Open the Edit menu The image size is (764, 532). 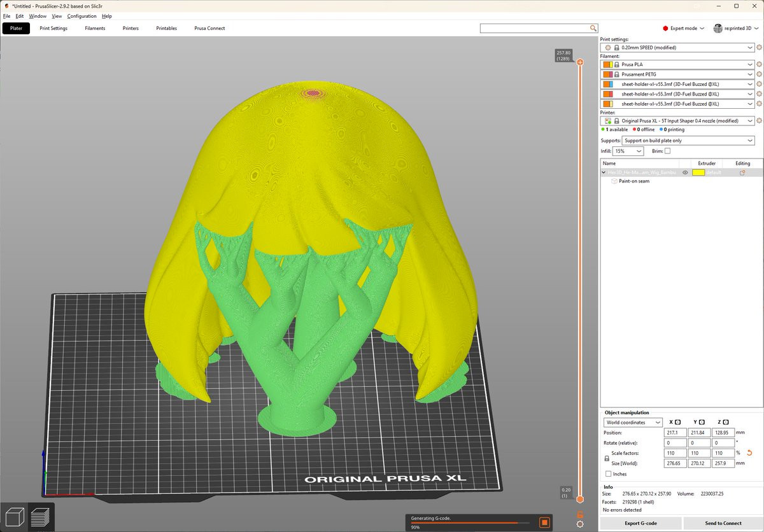click(20, 16)
